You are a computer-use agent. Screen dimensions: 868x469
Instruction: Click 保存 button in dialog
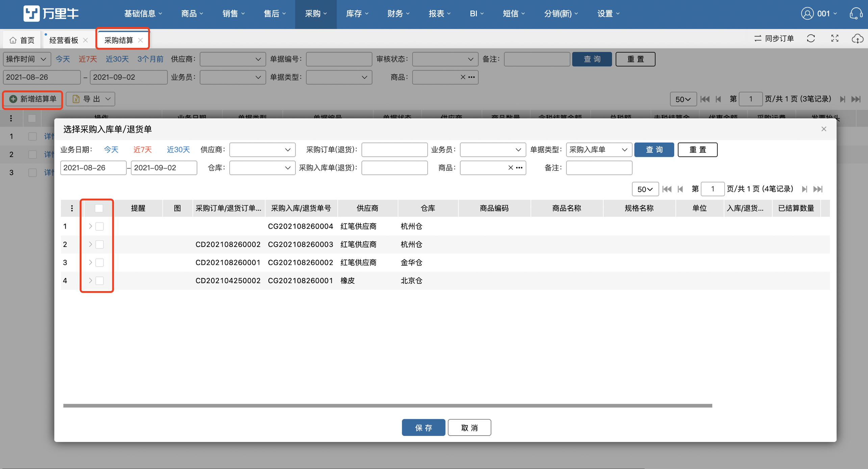tap(424, 428)
